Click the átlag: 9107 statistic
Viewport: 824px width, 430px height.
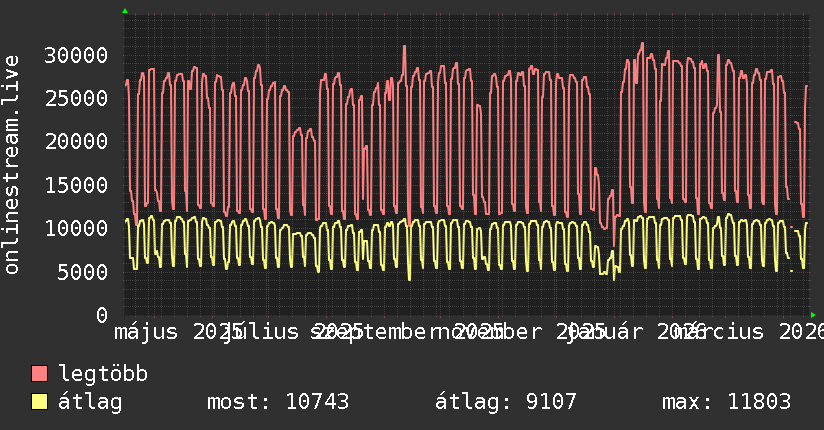tap(506, 402)
